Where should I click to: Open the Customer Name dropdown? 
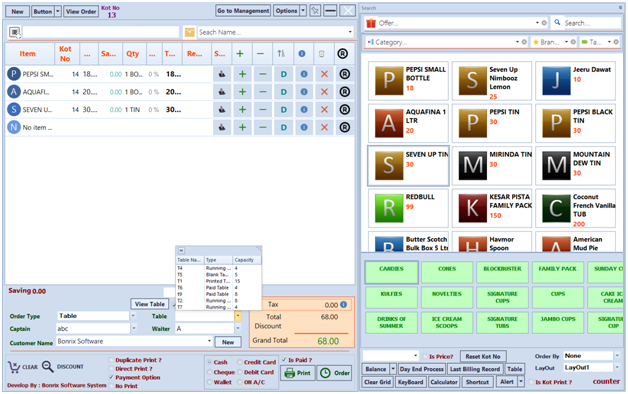pyautogui.click(x=209, y=341)
